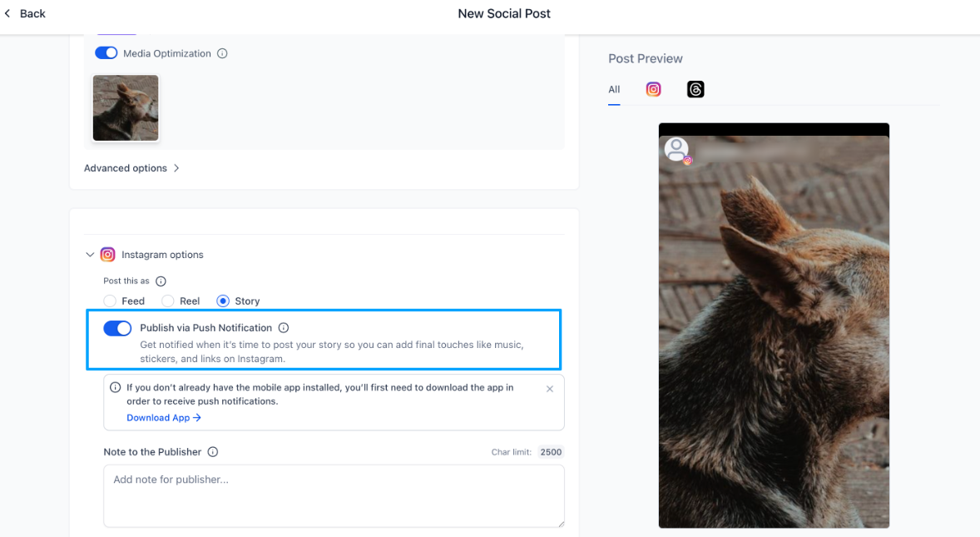Dismiss the mobile app install notice
The image size is (980, 537).
(550, 389)
